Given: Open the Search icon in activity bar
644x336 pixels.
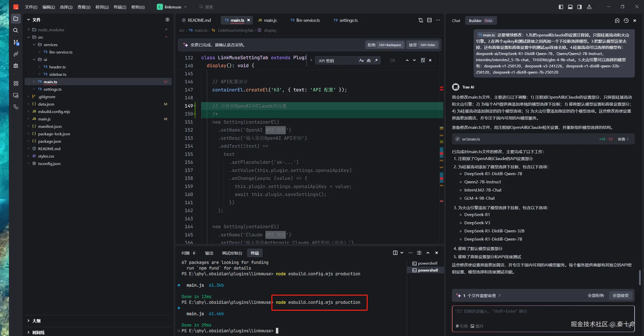Looking at the screenshot, I should click(15, 30).
